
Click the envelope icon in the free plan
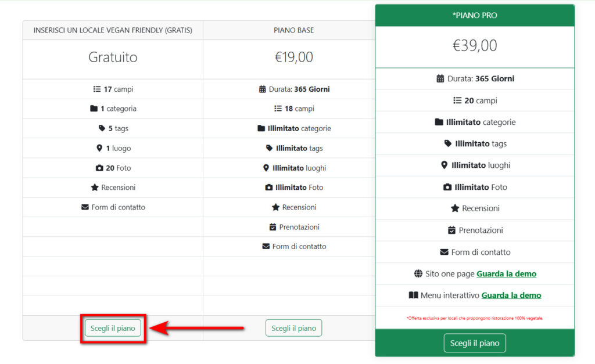pos(85,207)
